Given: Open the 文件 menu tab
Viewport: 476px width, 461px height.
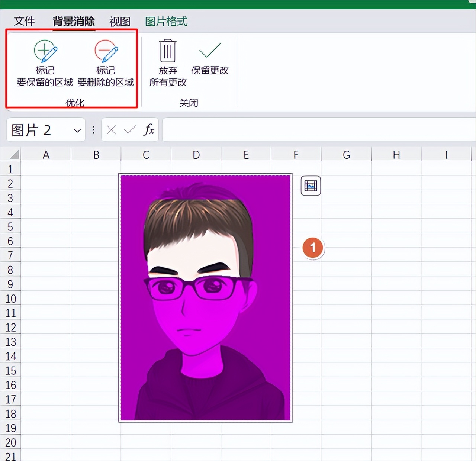Looking at the screenshot, I should point(24,21).
